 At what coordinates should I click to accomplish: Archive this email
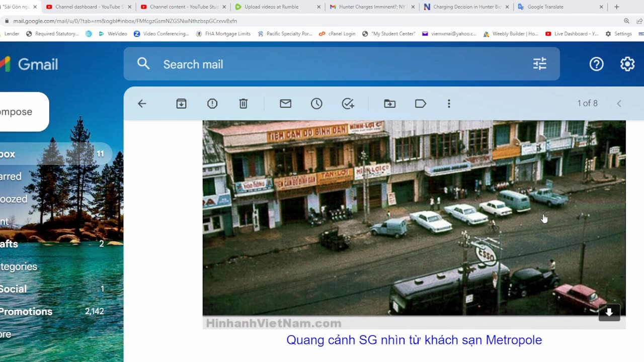pyautogui.click(x=181, y=104)
